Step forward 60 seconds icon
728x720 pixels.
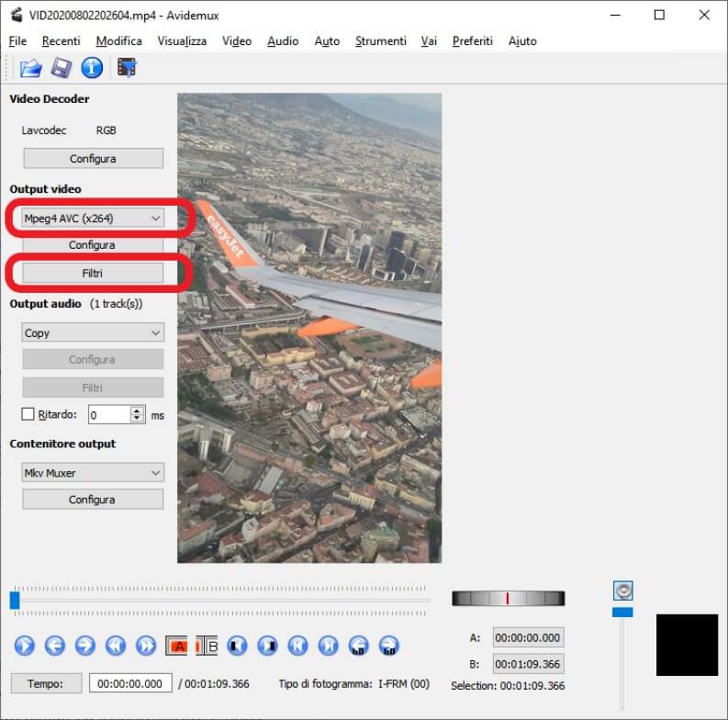pos(389,646)
